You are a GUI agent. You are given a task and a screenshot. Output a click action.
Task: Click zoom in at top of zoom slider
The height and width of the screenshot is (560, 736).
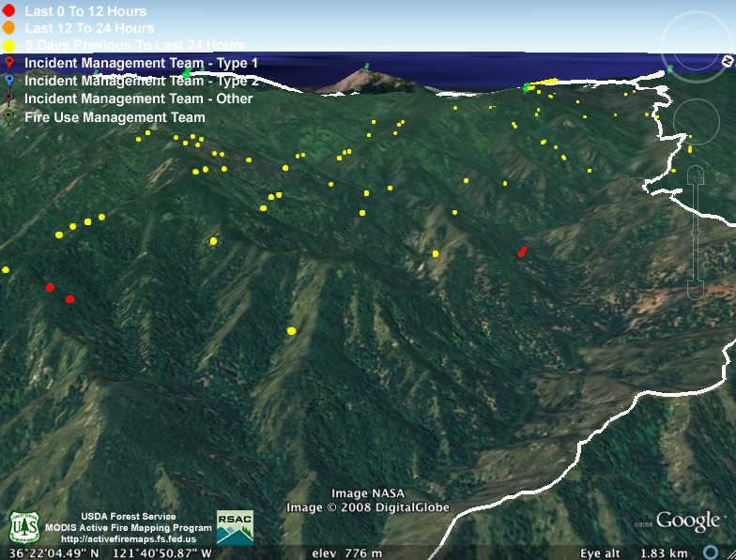coord(695,174)
